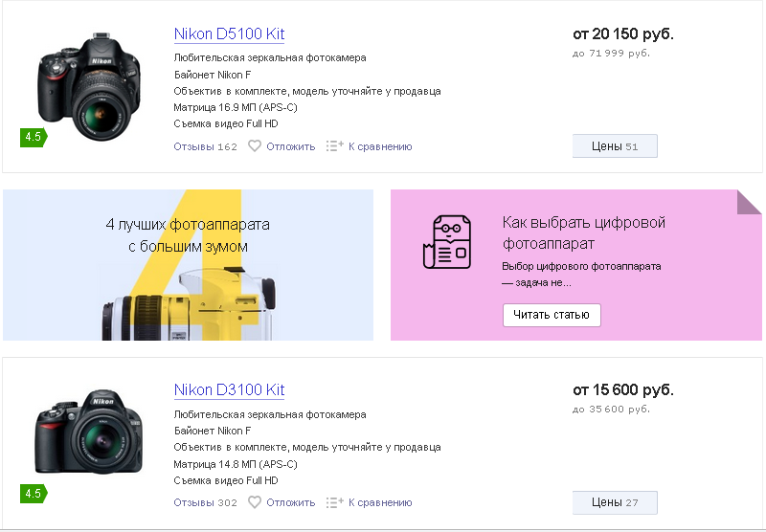Click the Читать статью button

coord(552,315)
